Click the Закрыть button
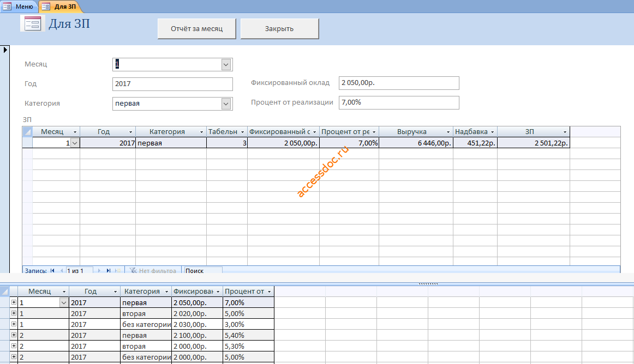Image resolution: width=634 pixels, height=364 pixels. pos(279,29)
